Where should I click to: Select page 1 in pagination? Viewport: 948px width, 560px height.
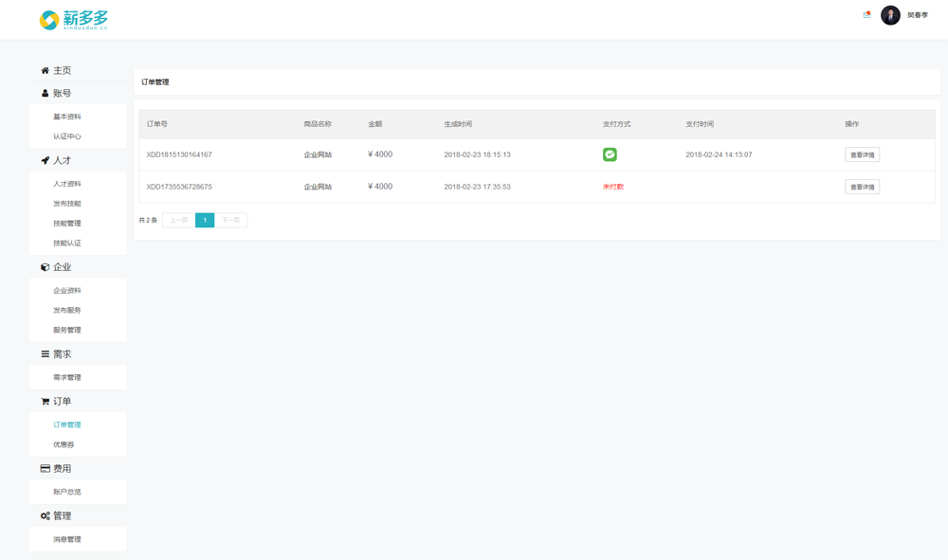click(205, 220)
